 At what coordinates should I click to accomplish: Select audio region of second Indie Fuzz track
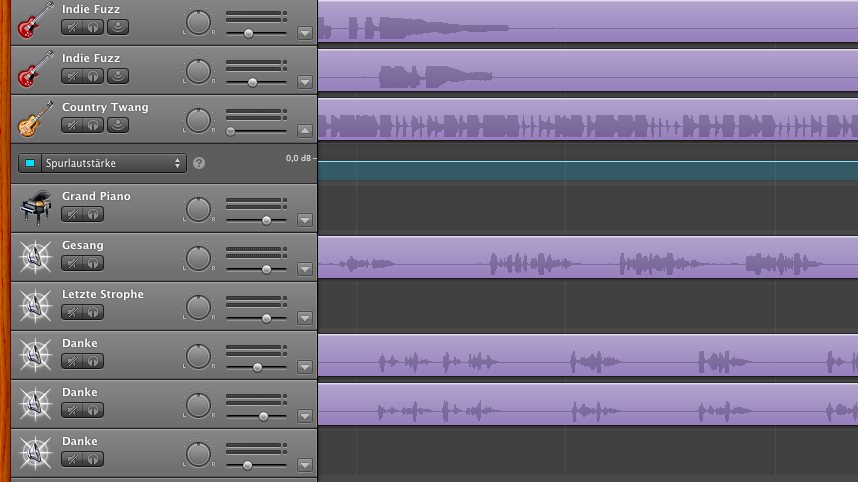pos(588,70)
